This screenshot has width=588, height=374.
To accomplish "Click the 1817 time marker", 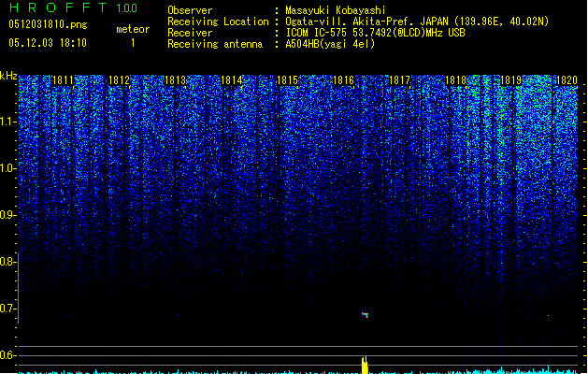I will click(400, 80).
